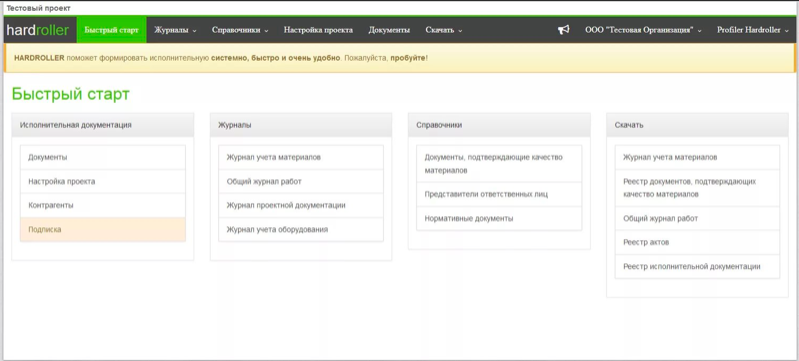Open Документы, подтверждающие качество материалов

[499, 164]
